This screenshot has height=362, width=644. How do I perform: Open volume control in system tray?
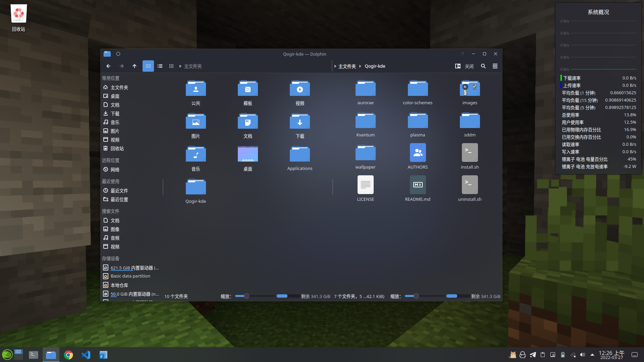click(583, 355)
